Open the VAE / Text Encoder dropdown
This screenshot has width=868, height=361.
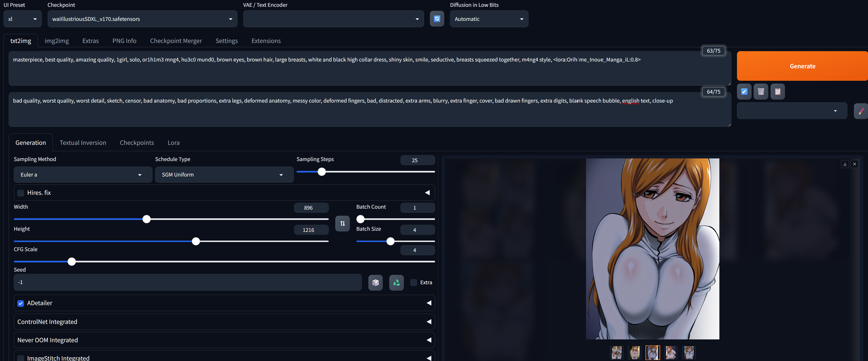click(x=333, y=19)
